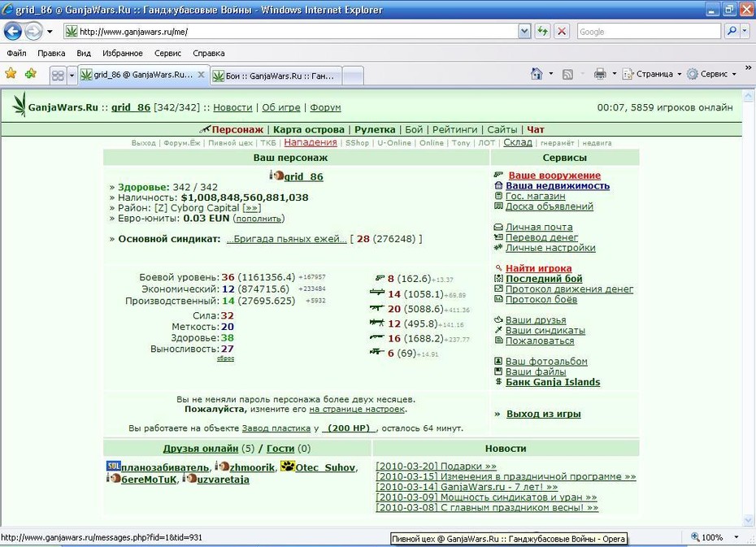Click the пополнить EUN link
The image size is (756, 547).
pos(259,219)
